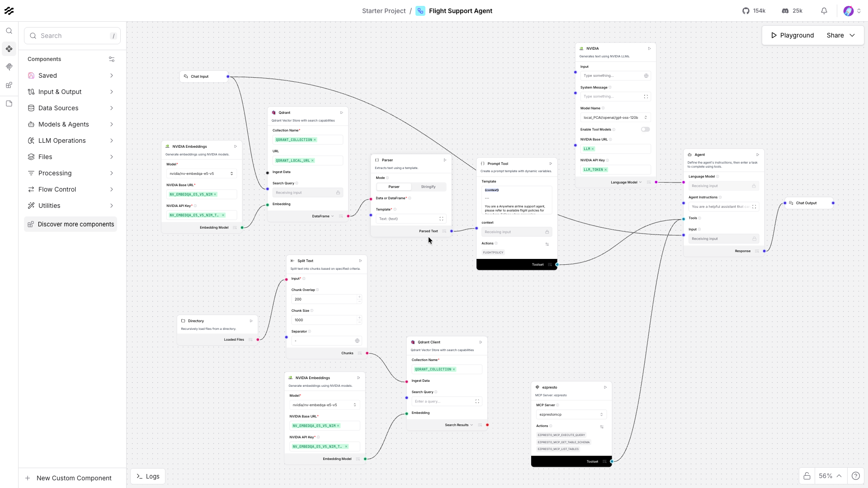Run the Qdrant Client component
868x488 pixels.
click(481, 342)
